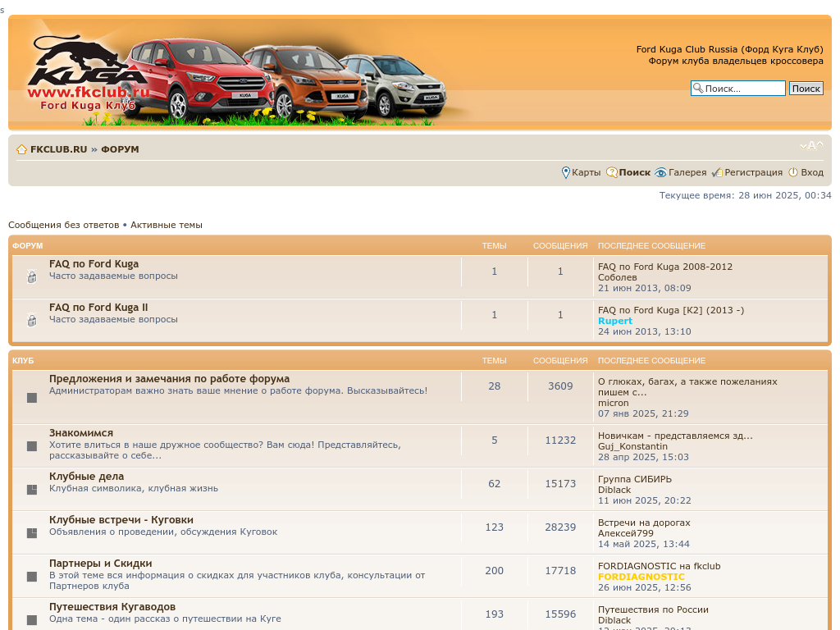Viewport: 840px width, 630px height.
Task: Click the Поиск submit button
Action: (806, 89)
